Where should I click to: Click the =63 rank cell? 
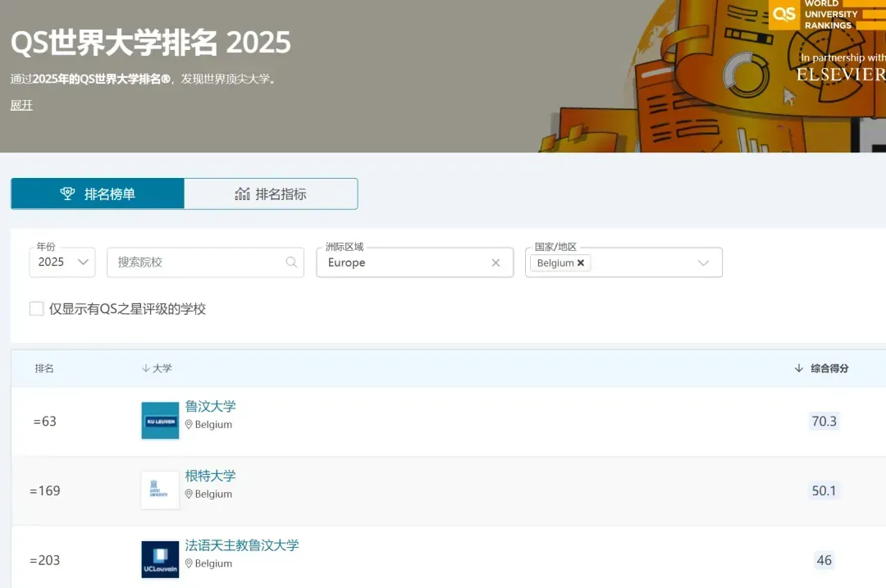44,422
